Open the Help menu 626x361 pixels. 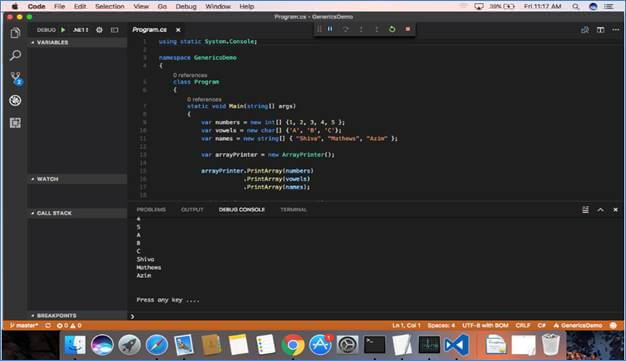247,6
